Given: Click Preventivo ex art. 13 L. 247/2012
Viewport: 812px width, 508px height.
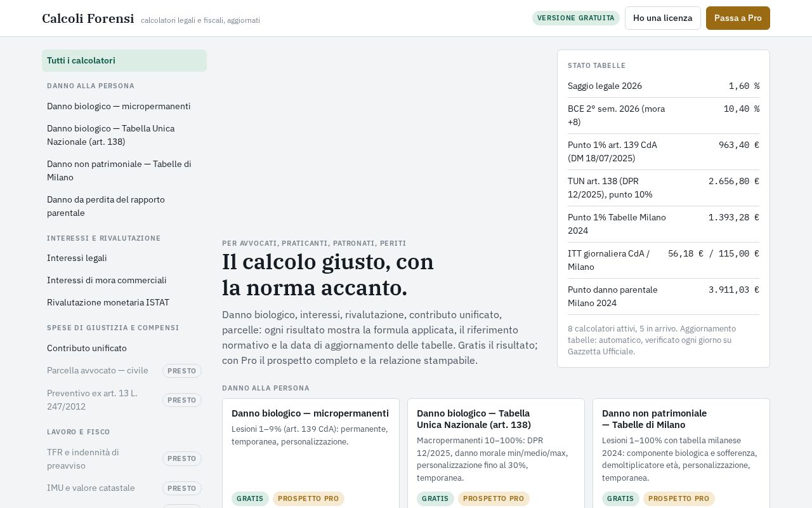Looking at the screenshot, I should 124,399.
